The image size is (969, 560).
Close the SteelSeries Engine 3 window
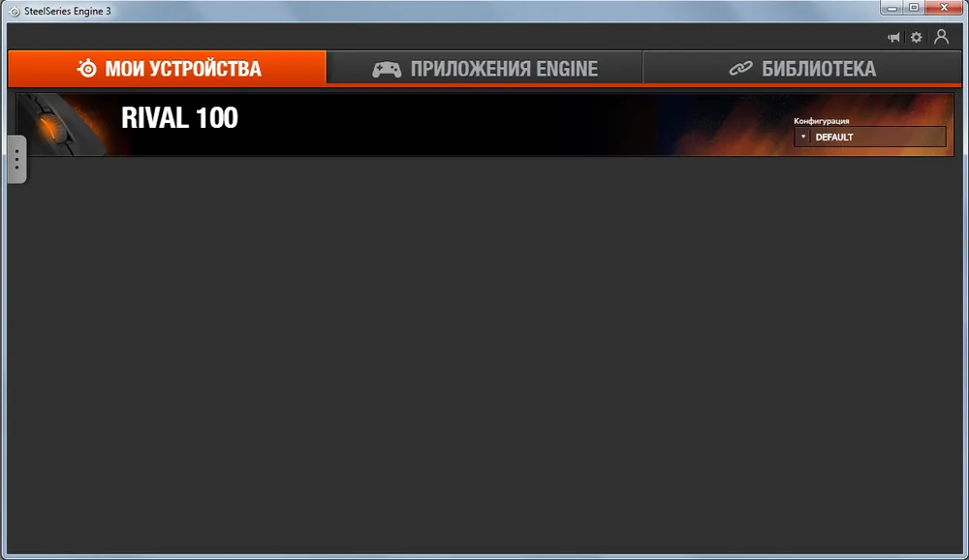(x=944, y=8)
